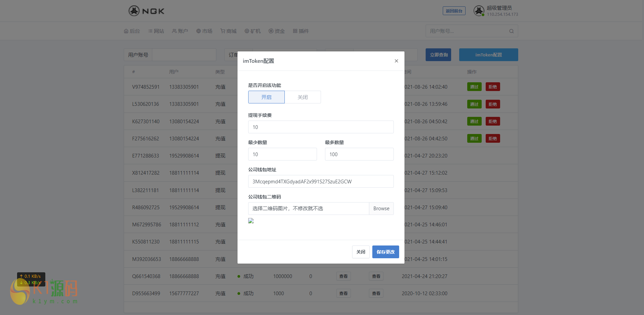
Task: Open the 商城 shop menu
Action: click(228, 31)
